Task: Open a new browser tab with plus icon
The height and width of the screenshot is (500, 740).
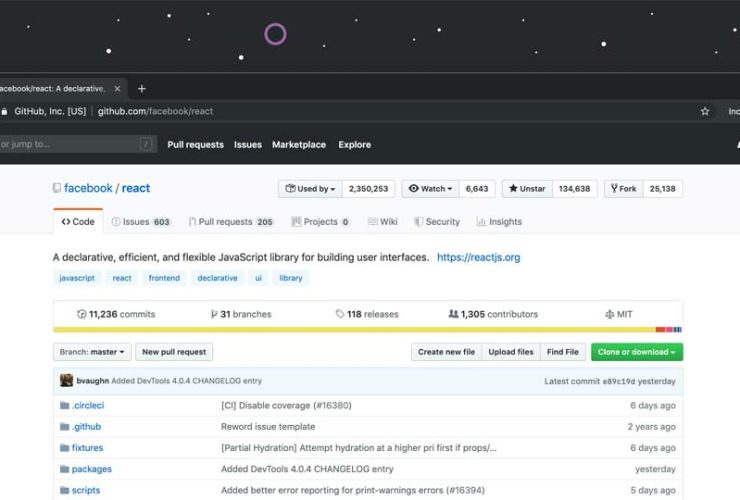Action: click(x=141, y=88)
